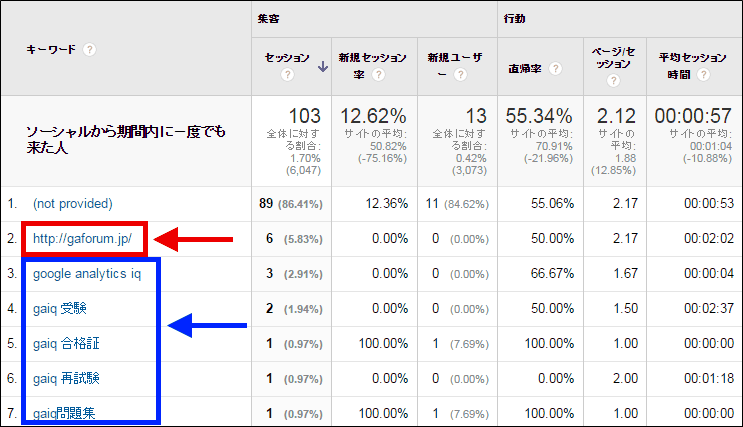Click the sort arrow next to セッション
The image size is (743, 427).
(322, 67)
